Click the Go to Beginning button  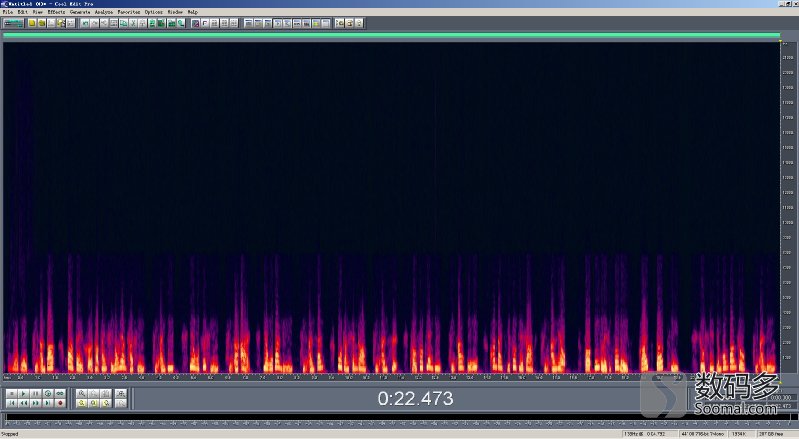click(x=11, y=403)
